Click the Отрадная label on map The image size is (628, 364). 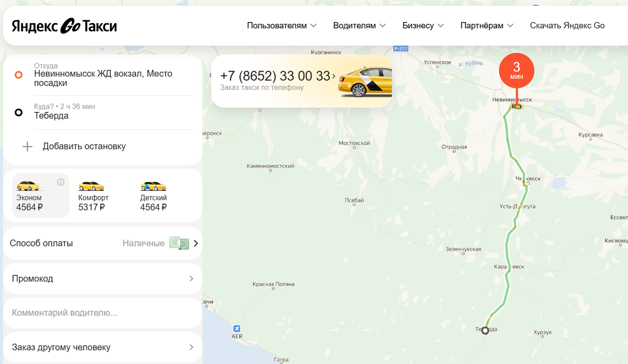[454, 147]
